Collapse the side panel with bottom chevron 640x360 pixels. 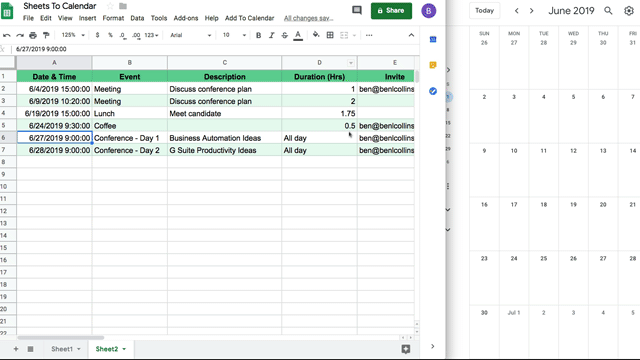pos(433,347)
